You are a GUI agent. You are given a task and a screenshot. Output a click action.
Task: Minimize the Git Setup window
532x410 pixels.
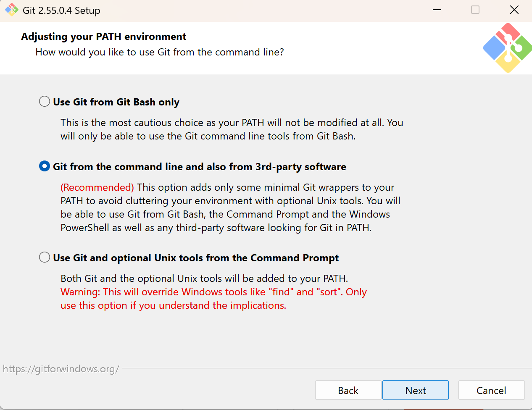(x=437, y=10)
